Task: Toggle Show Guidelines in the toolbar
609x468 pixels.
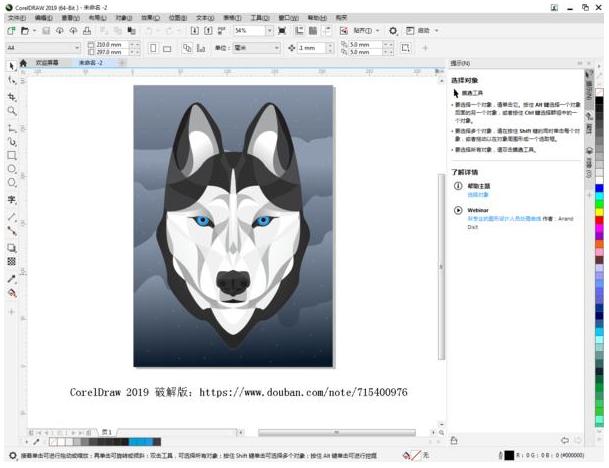Action: click(327, 31)
